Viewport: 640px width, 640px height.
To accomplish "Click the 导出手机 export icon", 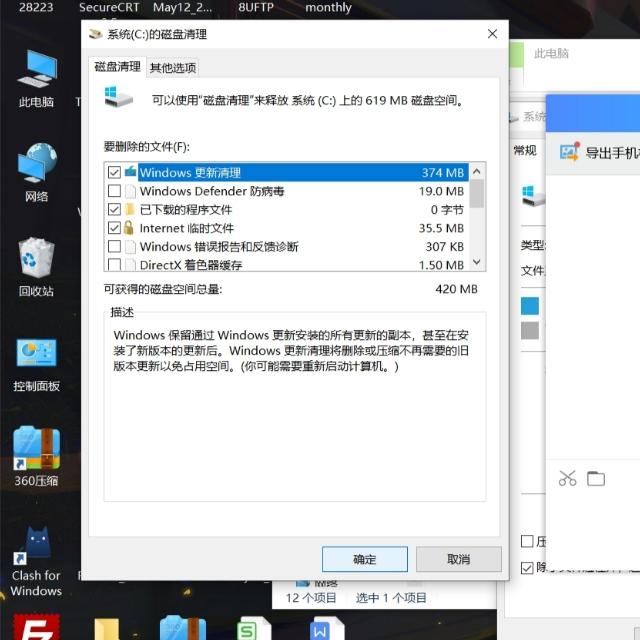I will point(570,151).
